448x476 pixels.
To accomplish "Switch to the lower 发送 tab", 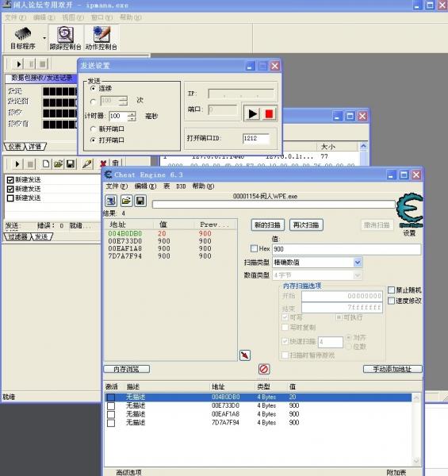I will coord(41,236).
